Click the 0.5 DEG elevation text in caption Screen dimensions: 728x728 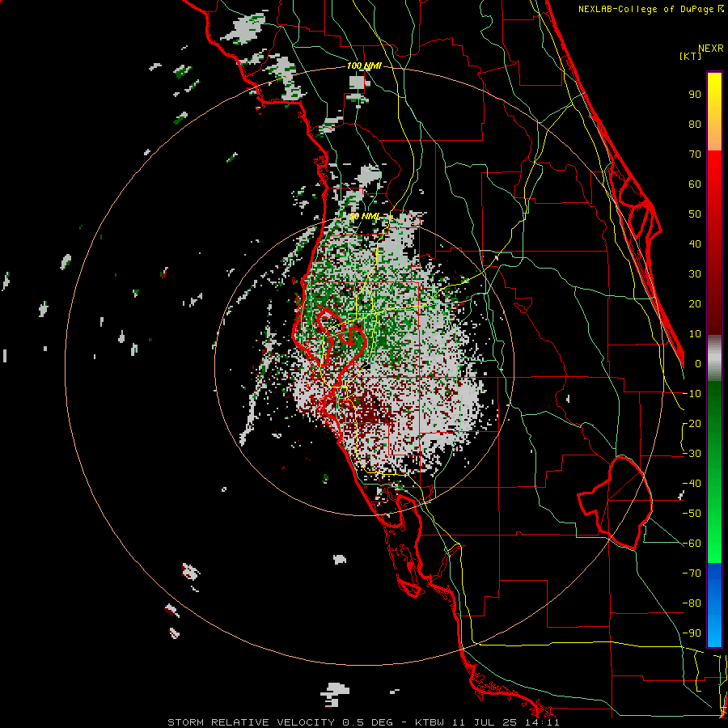(367, 722)
